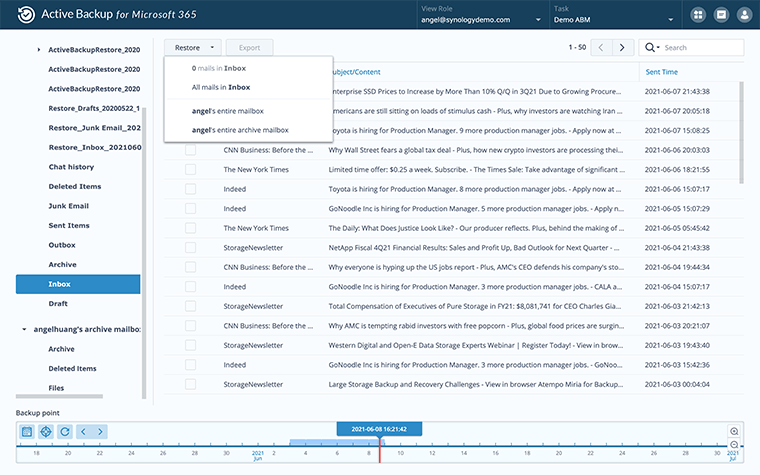
Task: Open the Junk Email folder
Action: coord(70,207)
